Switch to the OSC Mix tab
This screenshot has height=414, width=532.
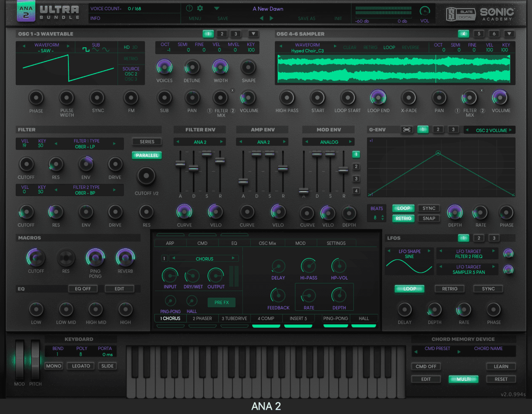point(267,243)
